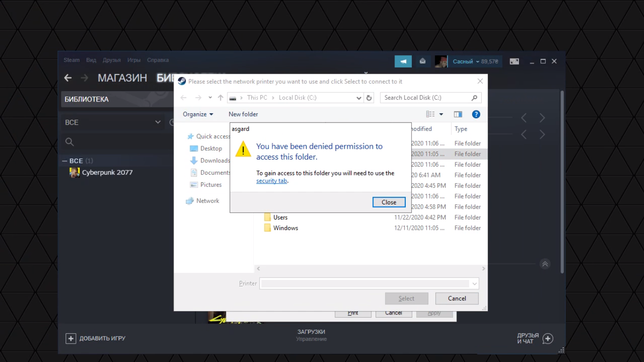The image size is (644, 362).
Task: Expand the Organize dropdown
Action: (198, 114)
